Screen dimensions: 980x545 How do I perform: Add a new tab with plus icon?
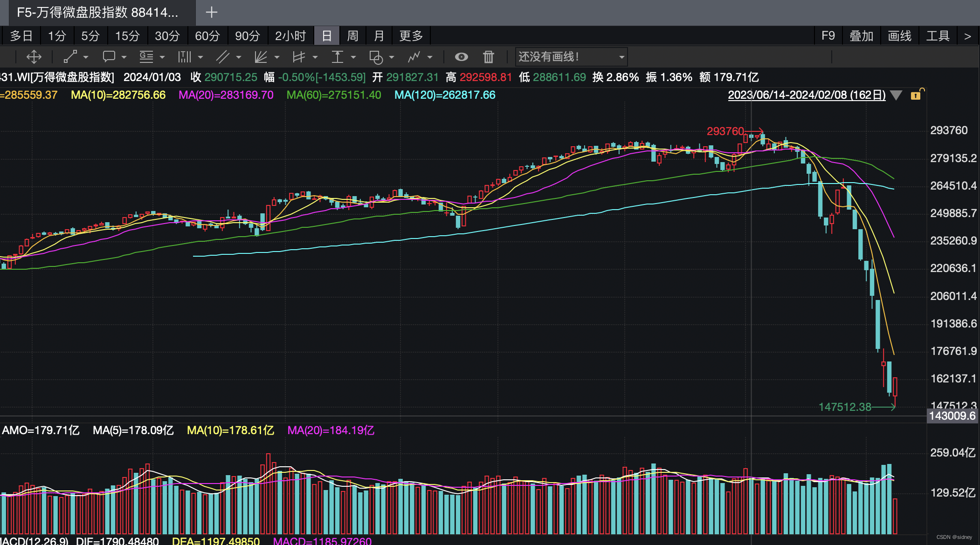point(212,12)
